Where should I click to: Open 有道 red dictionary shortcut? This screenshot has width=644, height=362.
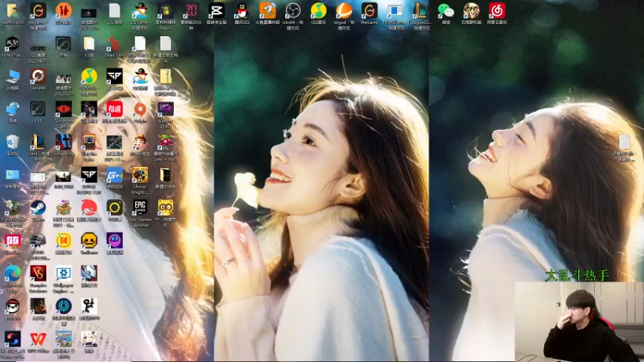[114, 109]
